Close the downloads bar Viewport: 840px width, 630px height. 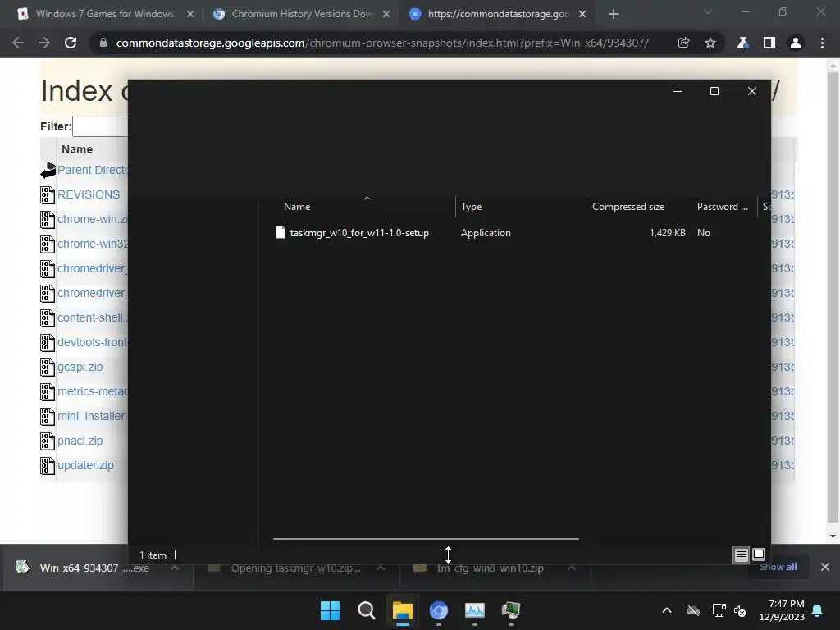point(825,567)
